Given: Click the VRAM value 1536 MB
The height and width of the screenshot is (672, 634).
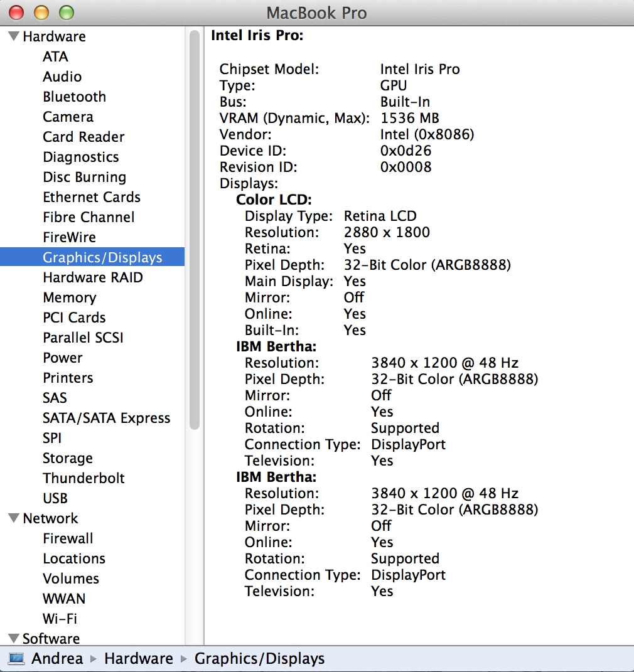Looking at the screenshot, I should click(410, 118).
